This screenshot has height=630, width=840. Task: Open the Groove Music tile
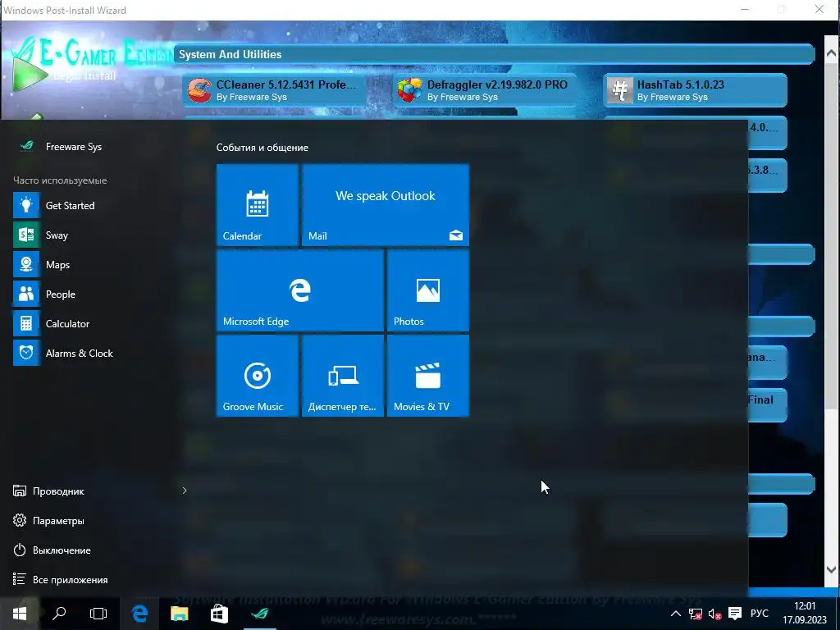click(x=257, y=376)
